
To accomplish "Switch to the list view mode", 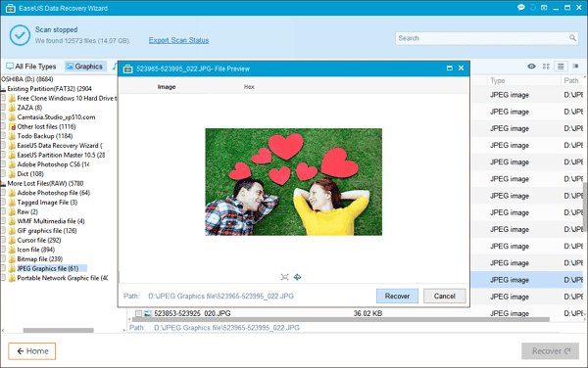I will click(561, 67).
